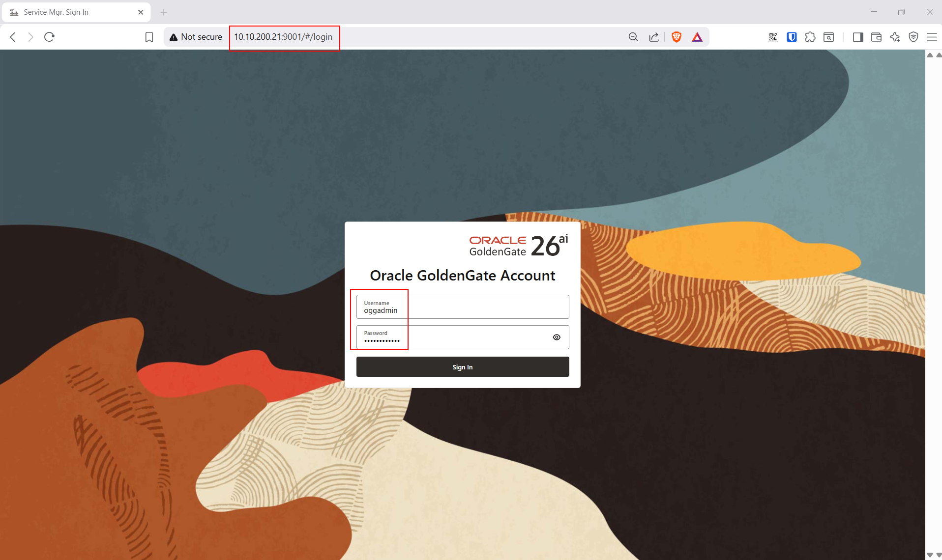The image size is (942, 560).
Task: Bookmark this page
Action: 149,37
